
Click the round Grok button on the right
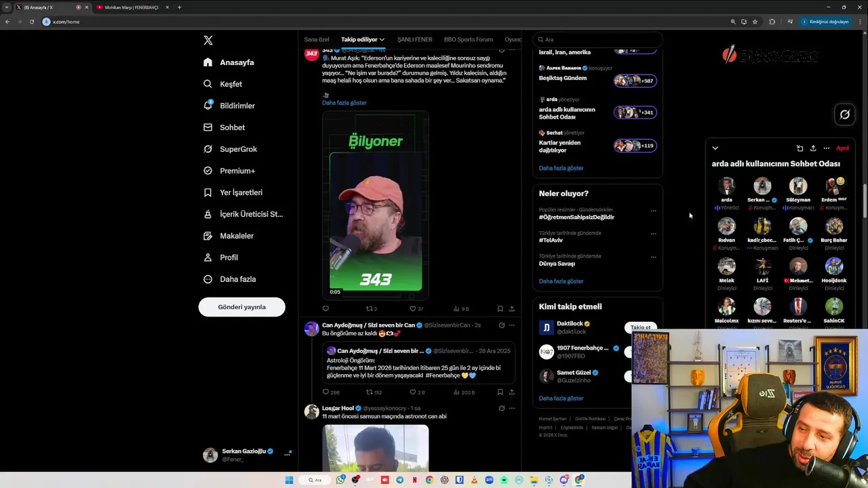coord(844,115)
